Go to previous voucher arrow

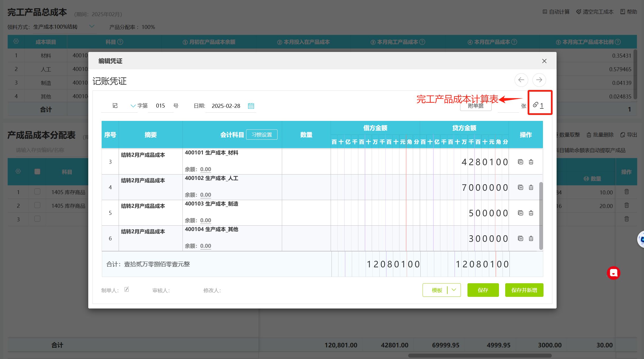pos(521,80)
